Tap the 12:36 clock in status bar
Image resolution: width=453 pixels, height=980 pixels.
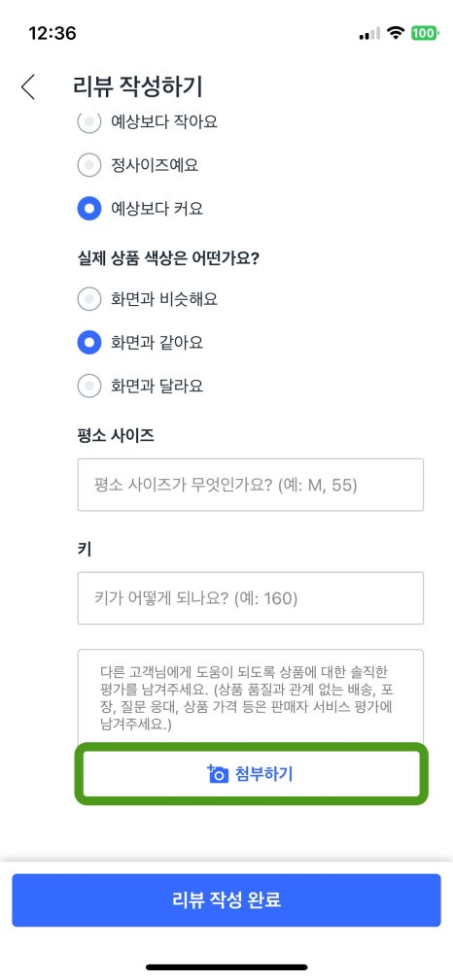point(52,33)
